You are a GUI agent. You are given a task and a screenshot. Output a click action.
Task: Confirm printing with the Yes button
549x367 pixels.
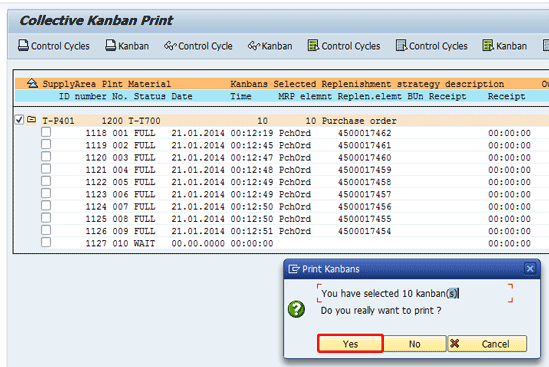point(350,344)
